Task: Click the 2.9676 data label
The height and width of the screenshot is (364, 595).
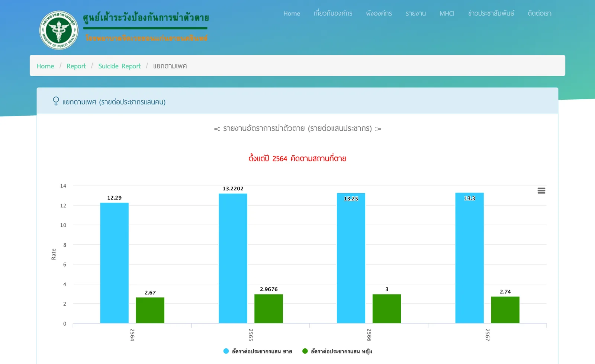Action: coord(268,289)
